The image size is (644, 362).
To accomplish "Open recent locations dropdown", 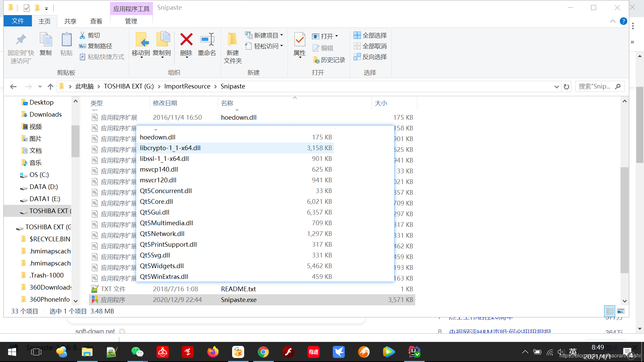I will [40, 86].
